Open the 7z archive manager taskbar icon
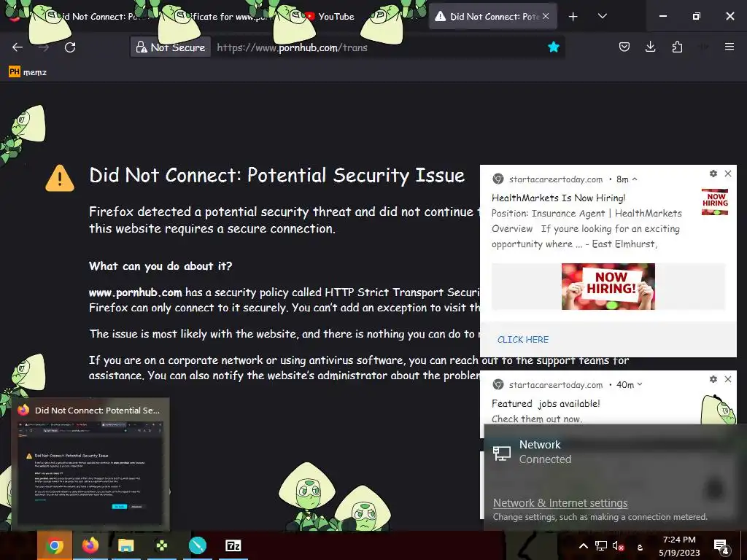The width and height of the screenshot is (747, 560). [233, 545]
